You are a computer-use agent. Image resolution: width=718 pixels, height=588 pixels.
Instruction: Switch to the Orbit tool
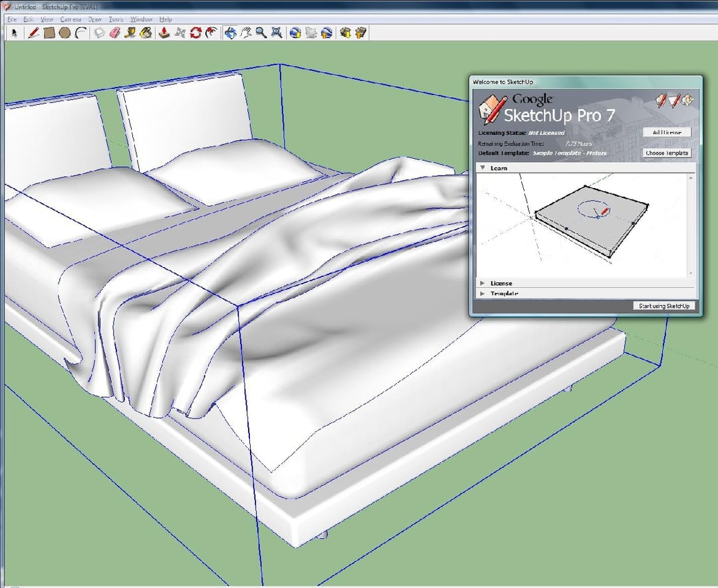coord(230,32)
